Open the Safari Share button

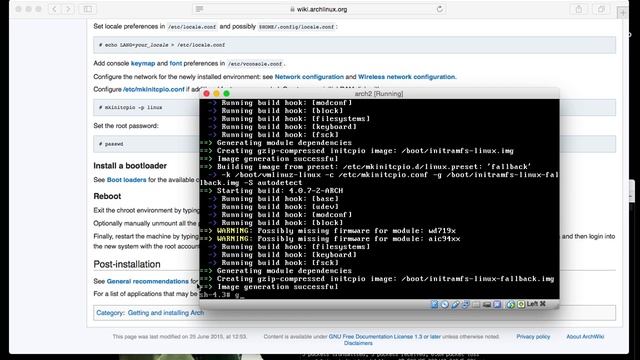[579, 9]
